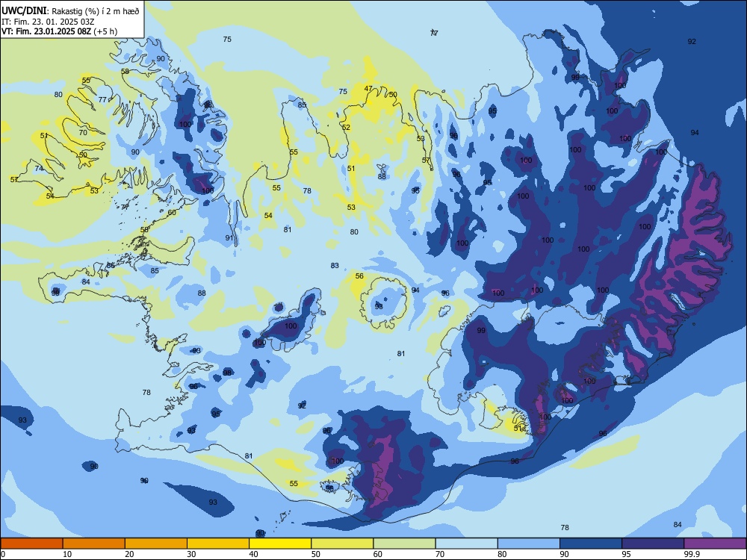Click the purple above-99.9 legend swatch
The width and height of the screenshot is (747, 560).
tap(715, 544)
